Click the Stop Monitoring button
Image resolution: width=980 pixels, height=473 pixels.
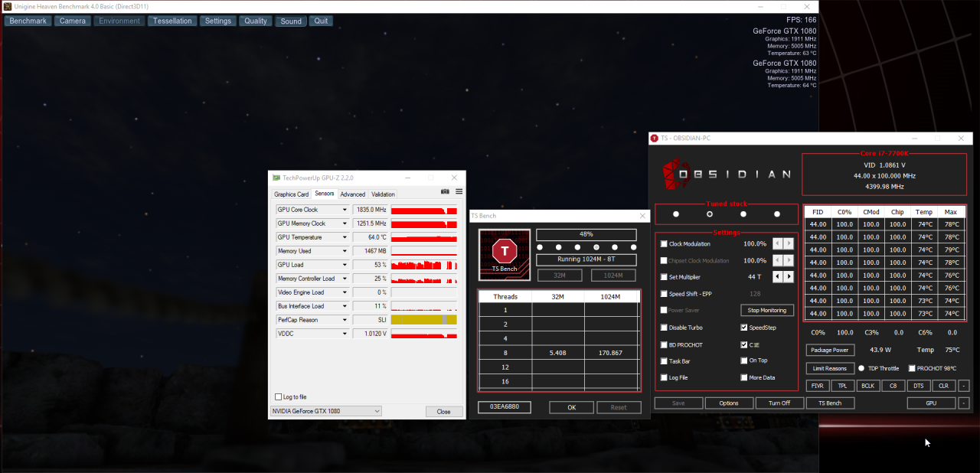pos(767,310)
